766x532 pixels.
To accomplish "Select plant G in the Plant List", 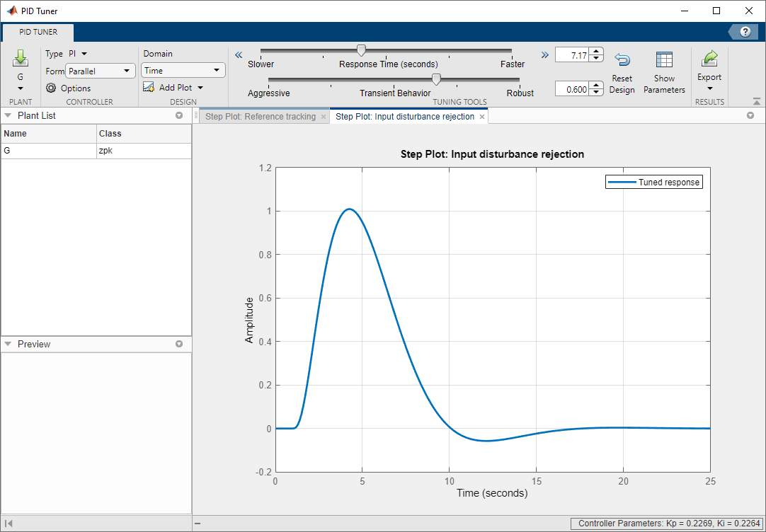I will 48,151.
